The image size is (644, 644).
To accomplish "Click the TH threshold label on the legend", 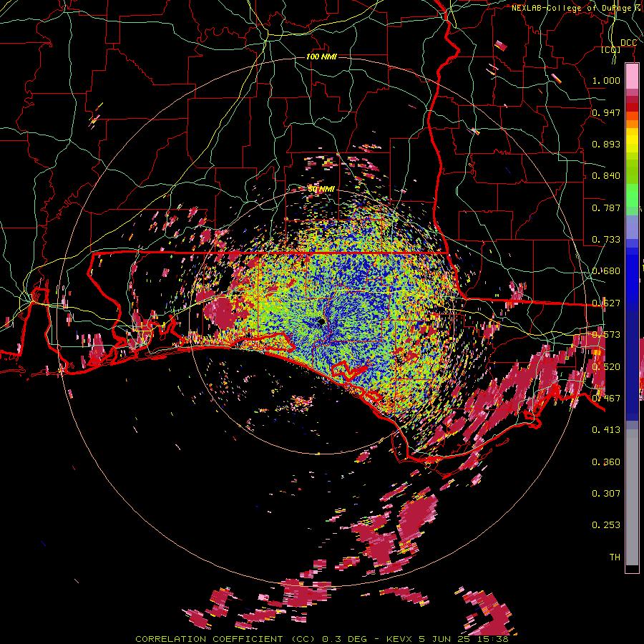I will click(x=615, y=557).
